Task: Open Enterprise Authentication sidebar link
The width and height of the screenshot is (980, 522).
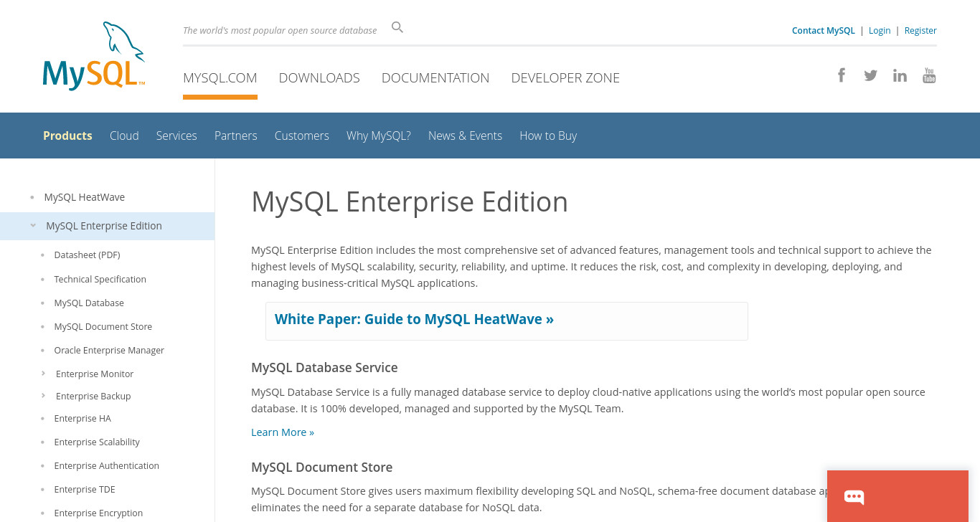Action: click(x=106, y=465)
